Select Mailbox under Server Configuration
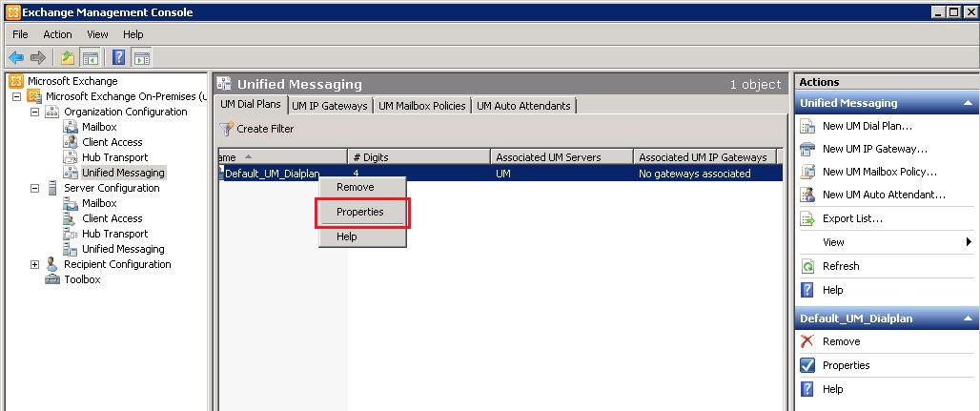 coord(99,203)
